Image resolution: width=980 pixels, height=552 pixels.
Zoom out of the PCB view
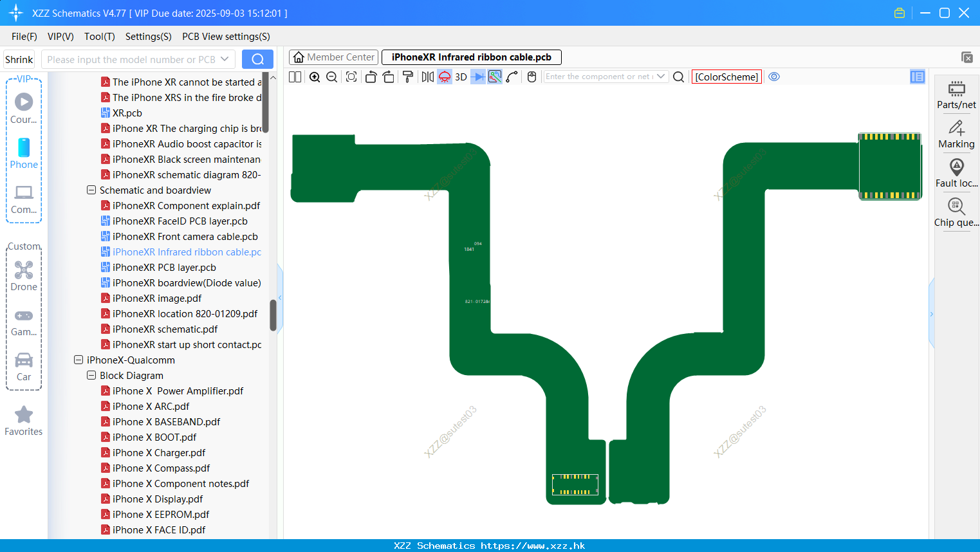332,77
